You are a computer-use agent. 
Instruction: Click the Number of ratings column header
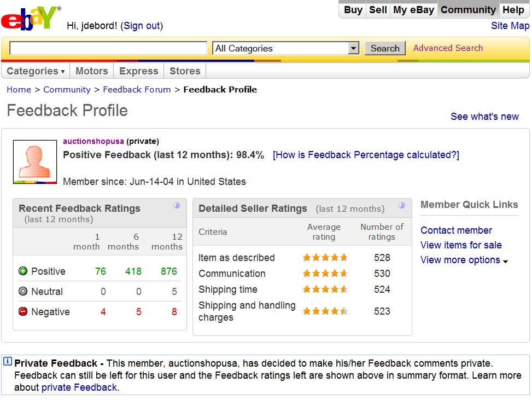(382, 231)
